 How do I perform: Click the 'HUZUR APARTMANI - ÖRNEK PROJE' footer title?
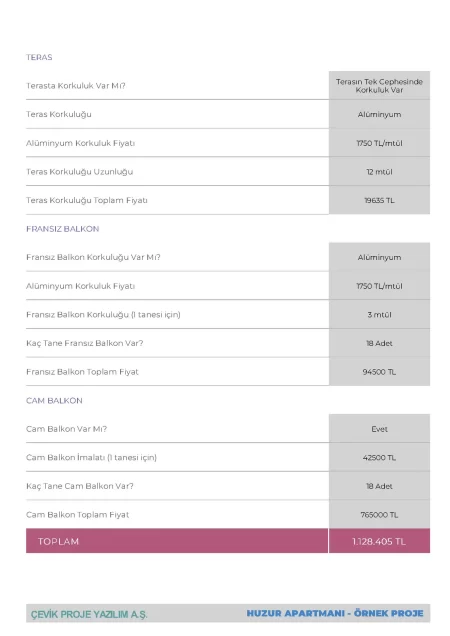click(335, 613)
